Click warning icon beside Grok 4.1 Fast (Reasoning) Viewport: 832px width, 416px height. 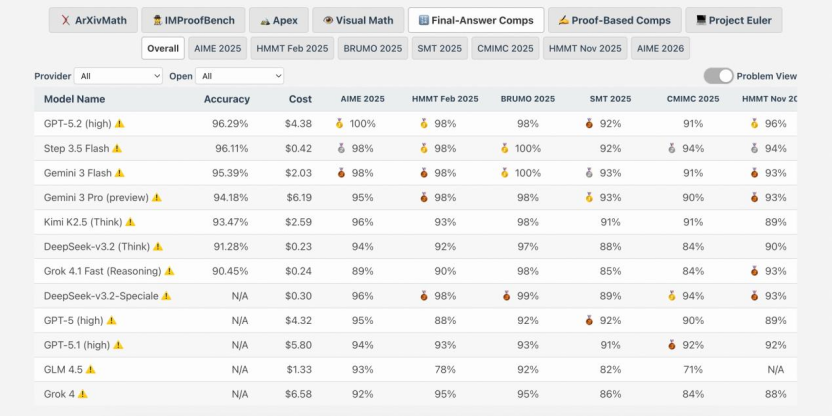(169, 271)
